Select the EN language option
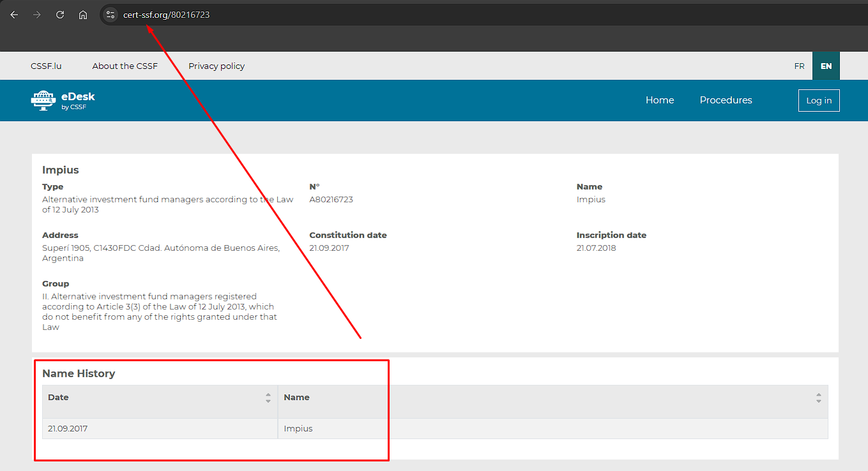 click(826, 66)
